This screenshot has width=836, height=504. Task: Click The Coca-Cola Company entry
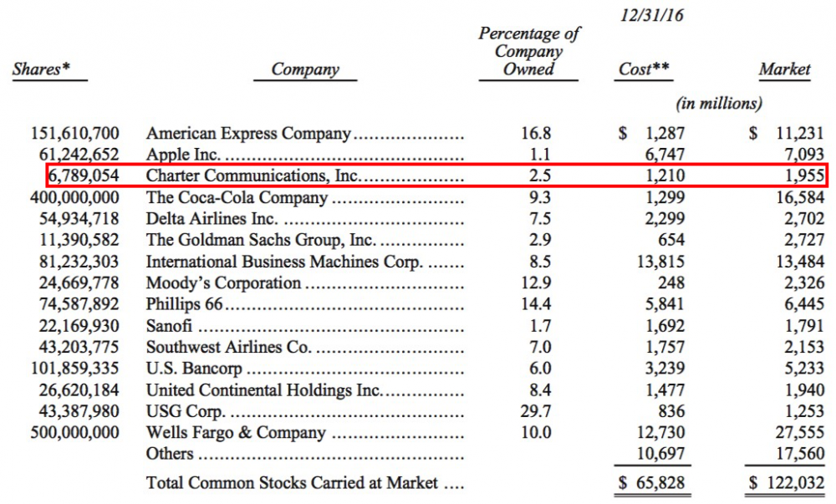coord(237,198)
